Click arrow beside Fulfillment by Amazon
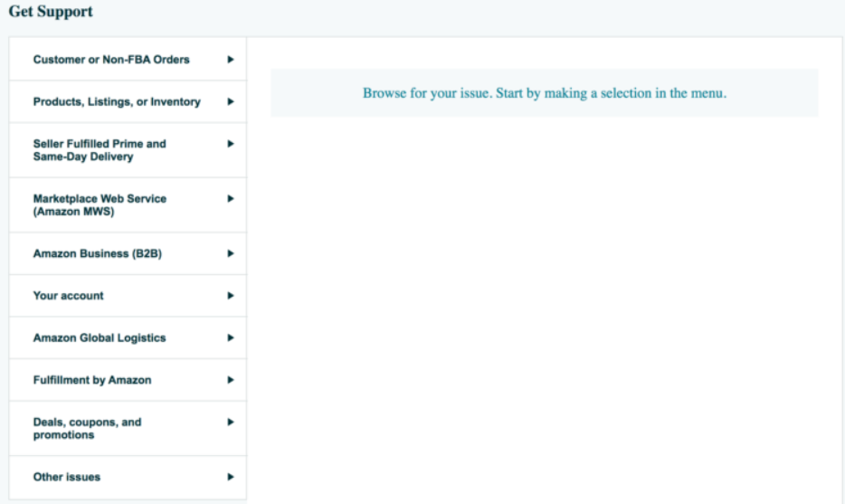845x504 pixels. [231, 381]
